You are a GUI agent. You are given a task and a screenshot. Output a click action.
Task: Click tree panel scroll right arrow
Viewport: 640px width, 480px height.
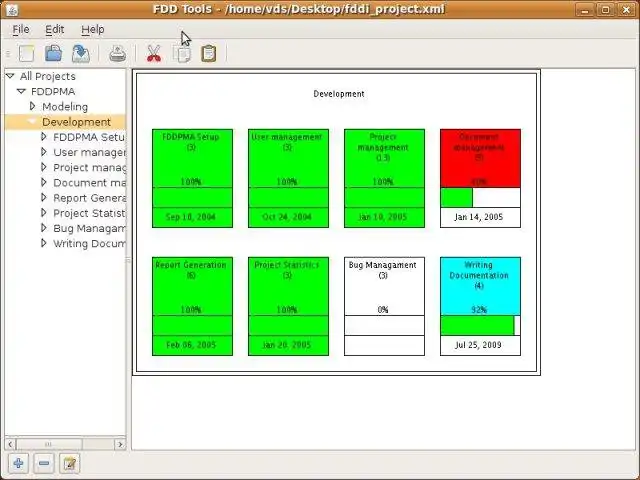[x=120, y=444]
